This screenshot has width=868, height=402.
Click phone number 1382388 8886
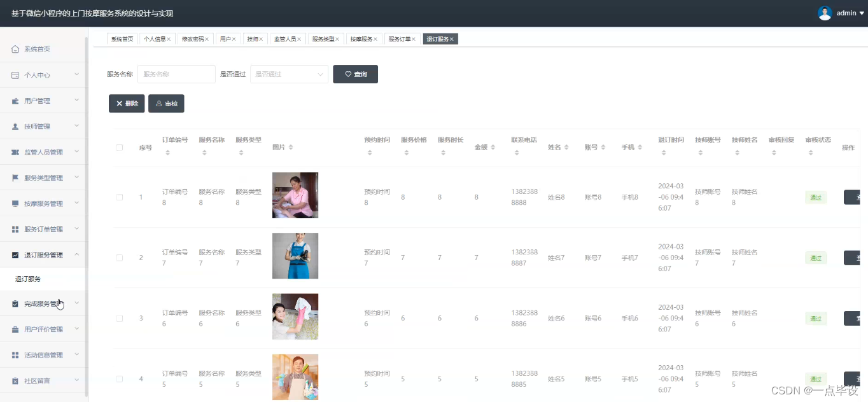tap(524, 318)
